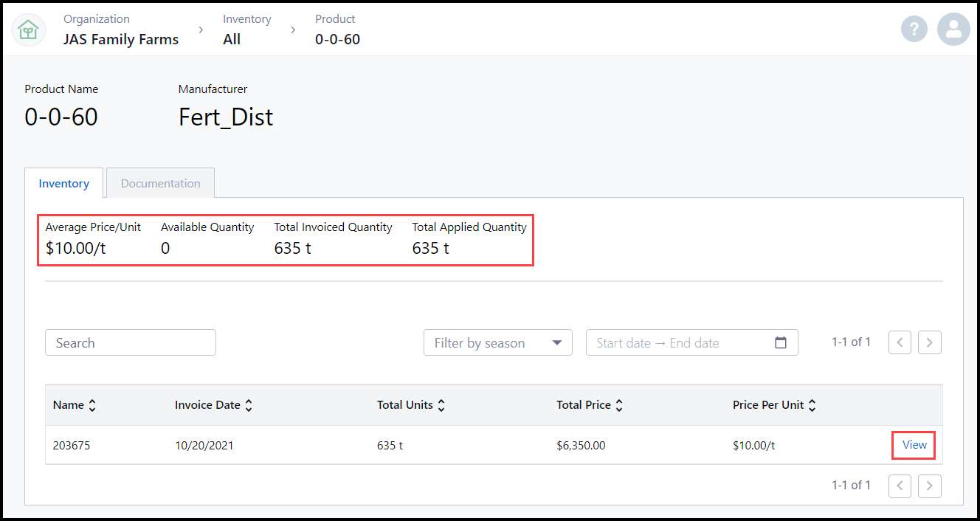Open the Inventory All breadcrumb
980x521 pixels.
pyautogui.click(x=232, y=39)
